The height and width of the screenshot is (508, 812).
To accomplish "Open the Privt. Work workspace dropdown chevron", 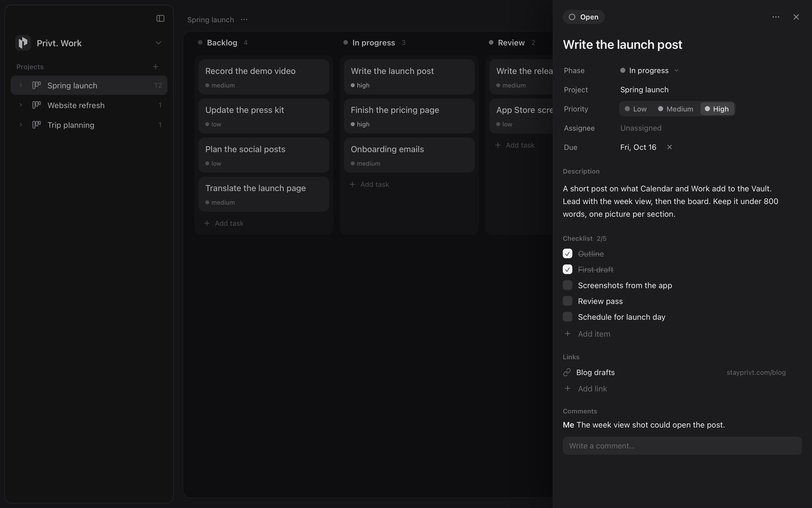I will tap(158, 43).
